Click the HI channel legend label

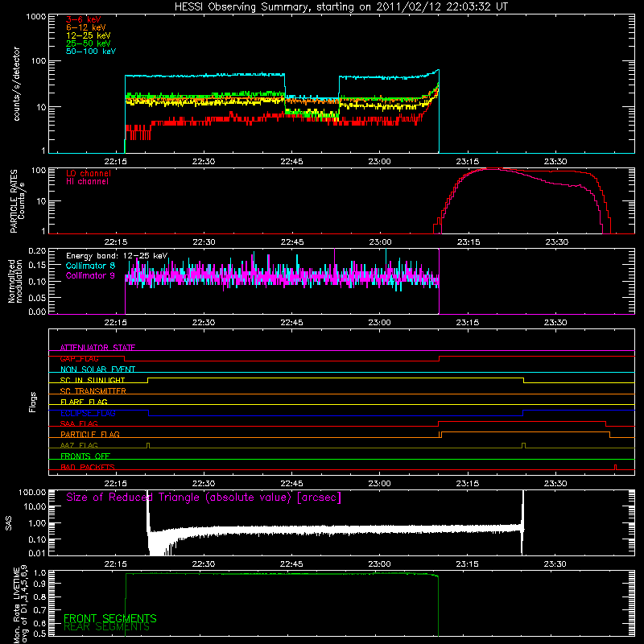tap(87, 182)
